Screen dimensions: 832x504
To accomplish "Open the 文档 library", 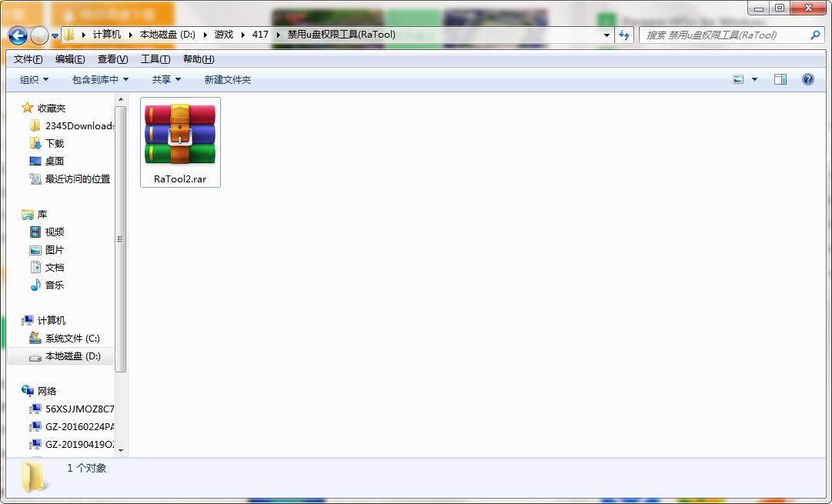I will (47, 267).
